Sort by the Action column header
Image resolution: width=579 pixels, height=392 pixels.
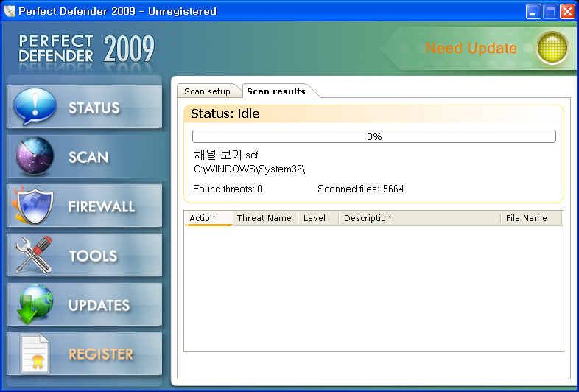tap(208, 218)
